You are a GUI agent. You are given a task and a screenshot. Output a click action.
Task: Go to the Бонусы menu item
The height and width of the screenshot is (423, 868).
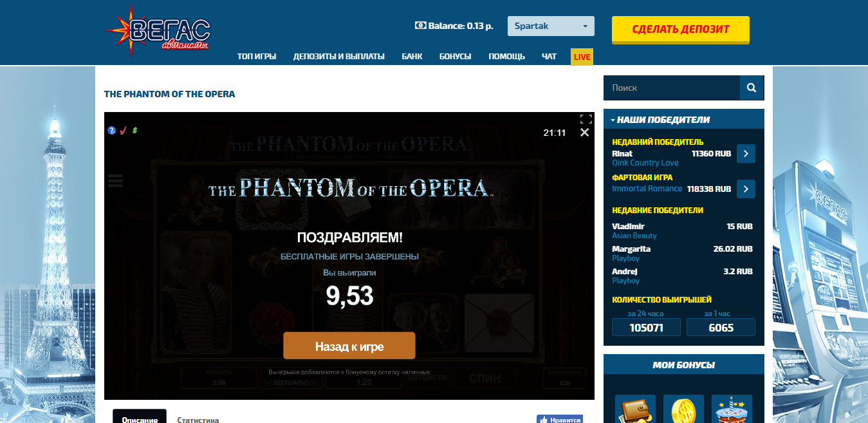[456, 57]
